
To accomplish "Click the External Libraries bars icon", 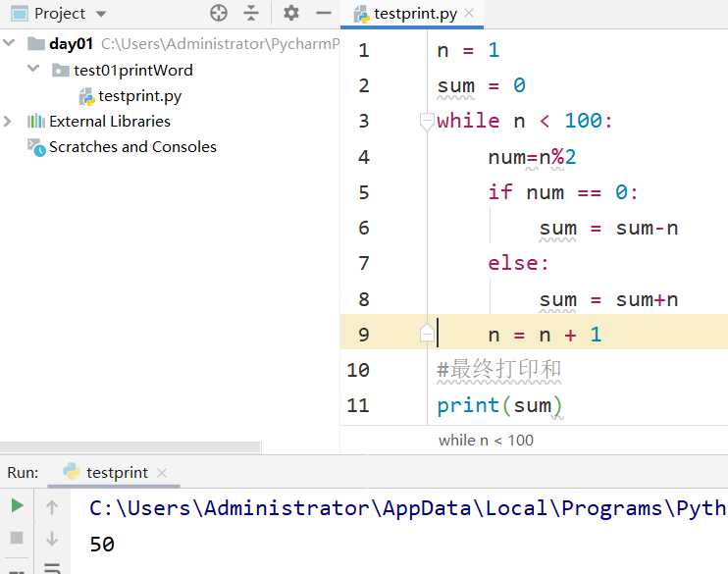I will (35, 122).
